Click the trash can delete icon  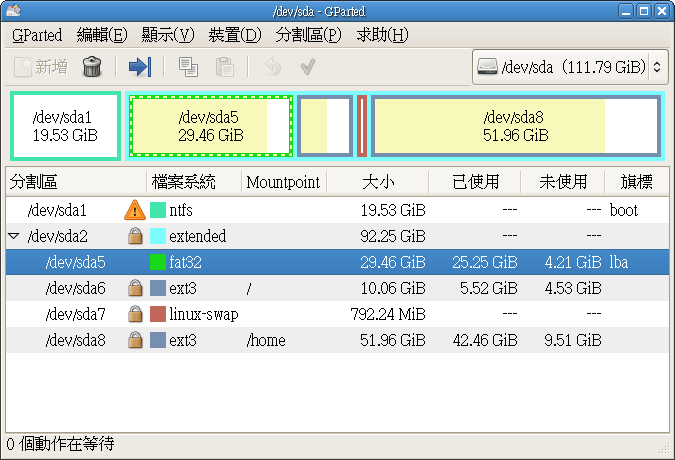click(92, 67)
